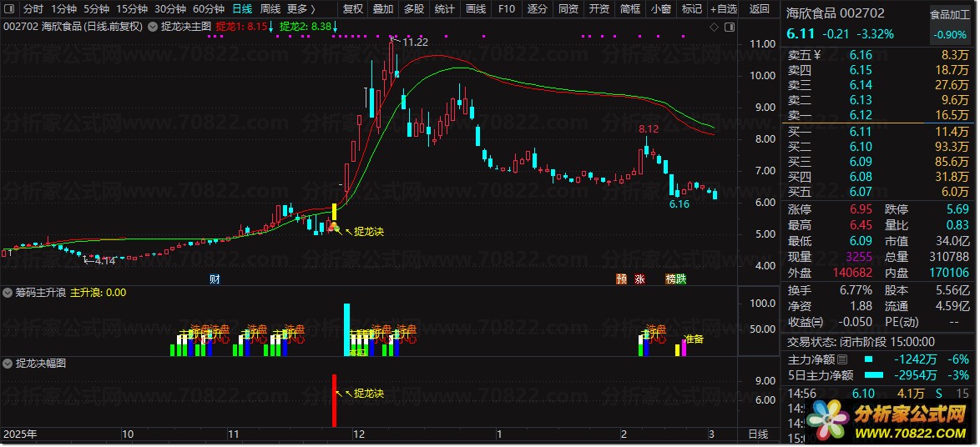Expand the 捉龙诀主图 indicator dropdown

point(153,27)
